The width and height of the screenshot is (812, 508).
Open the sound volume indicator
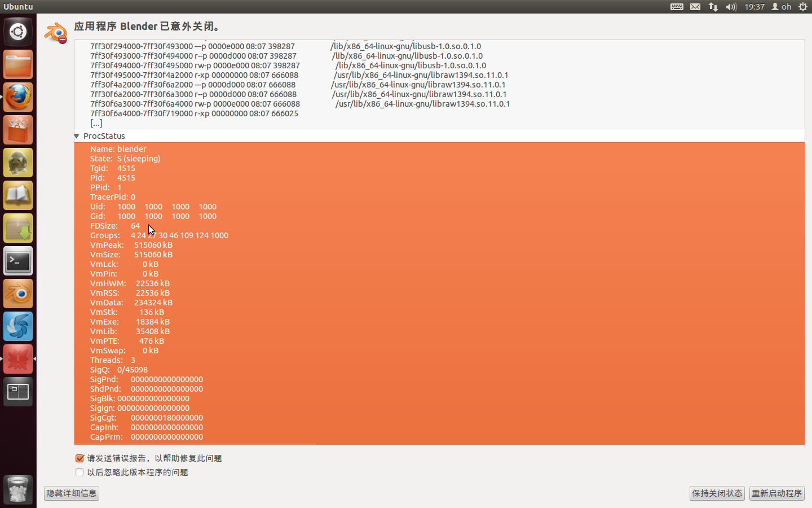[x=731, y=7]
